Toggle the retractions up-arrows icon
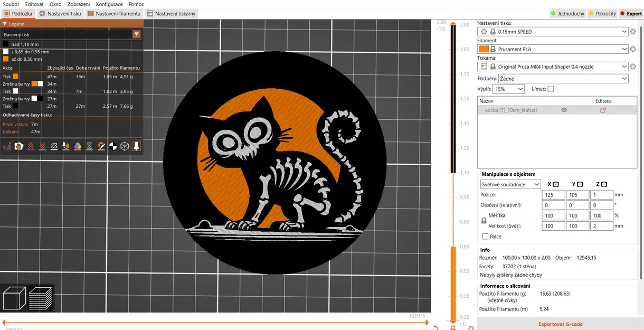This screenshot has width=644, height=330. 31,146
